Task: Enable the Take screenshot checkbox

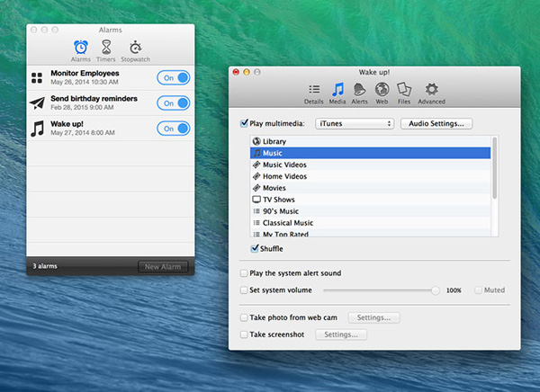Action: click(x=244, y=334)
